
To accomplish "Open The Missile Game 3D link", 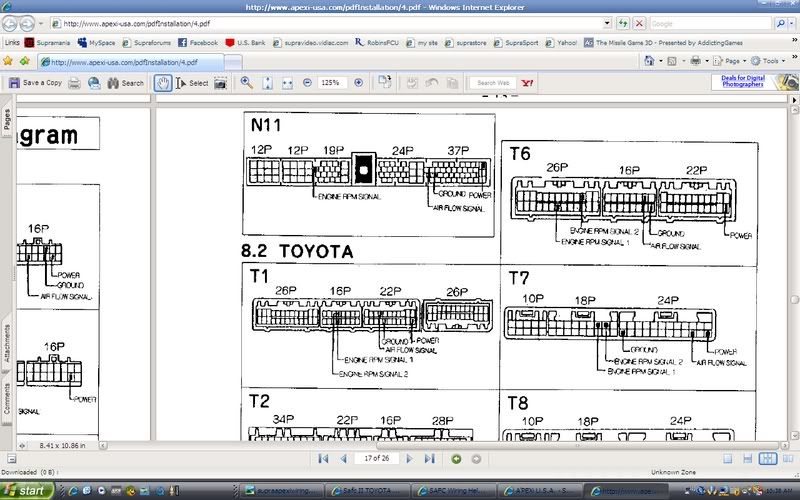I will pyautogui.click(x=663, y=43).
